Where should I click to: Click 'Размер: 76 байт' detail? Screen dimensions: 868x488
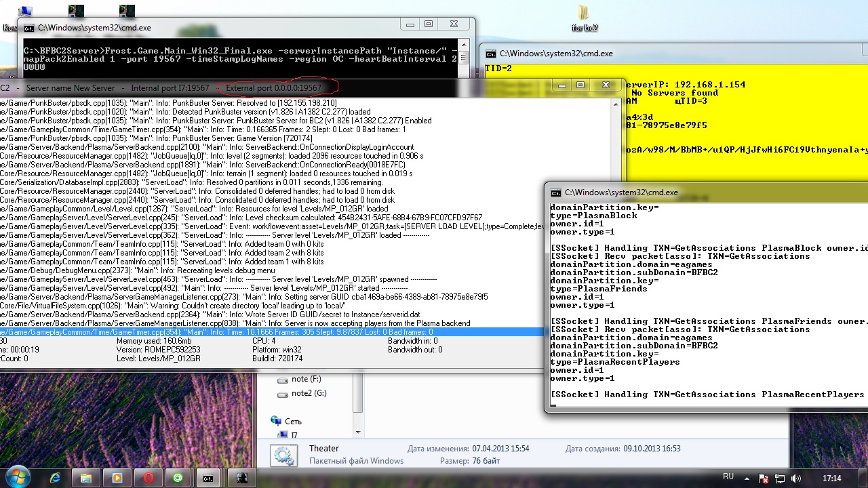coord(470,461)
